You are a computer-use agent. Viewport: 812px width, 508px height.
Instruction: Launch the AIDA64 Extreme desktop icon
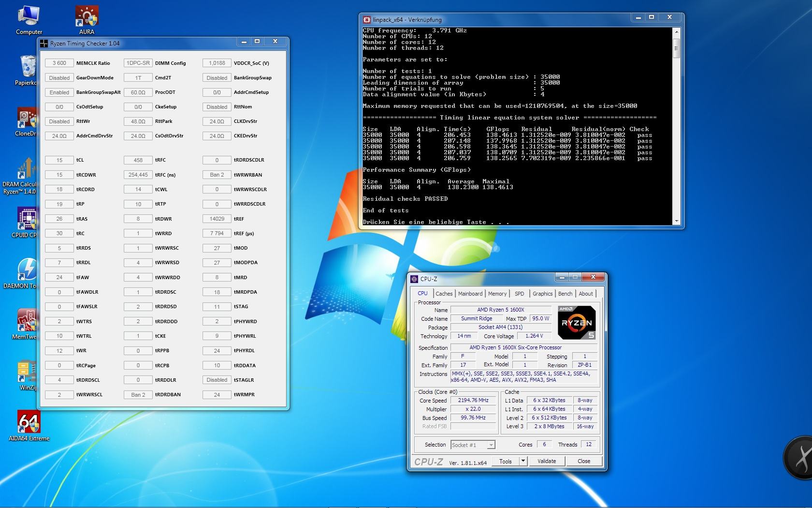(29, 426)
